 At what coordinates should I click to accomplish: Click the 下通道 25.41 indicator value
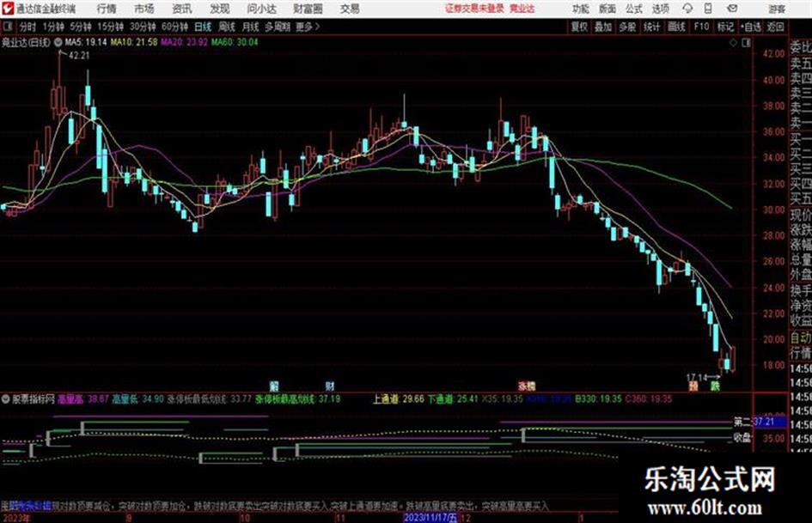click(x=453, y=399)
